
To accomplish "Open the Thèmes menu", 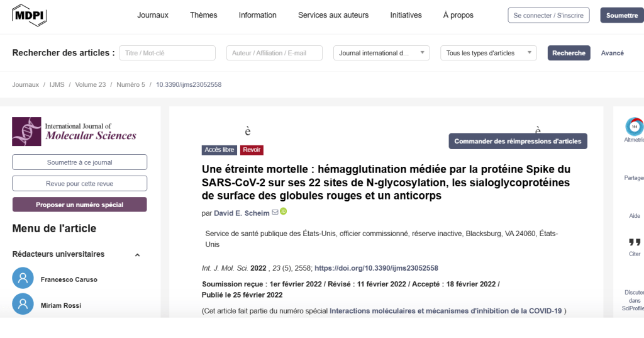I will 203,15.
